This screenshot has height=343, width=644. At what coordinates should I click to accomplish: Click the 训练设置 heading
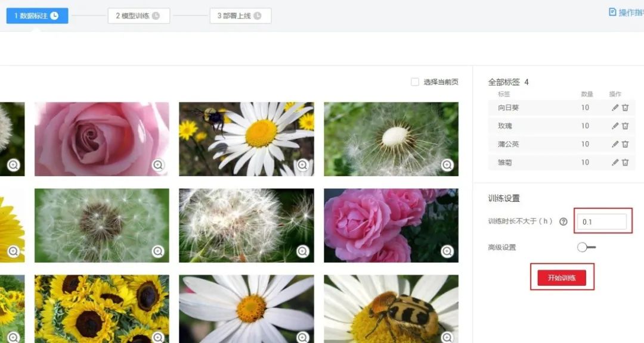(504, 198)
